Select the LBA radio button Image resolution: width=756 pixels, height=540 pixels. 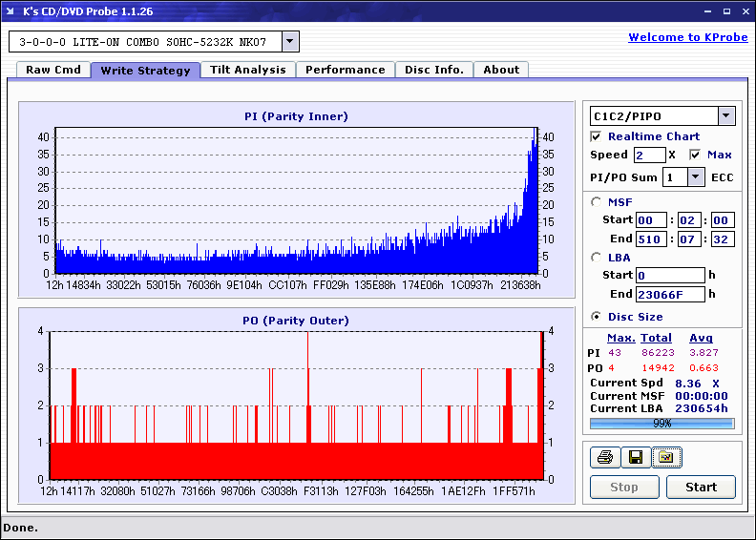pyautogui.click(x=597, y=257)
